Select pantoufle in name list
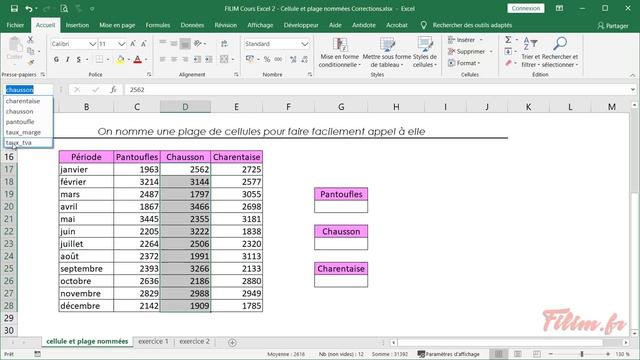 (28, 122)
